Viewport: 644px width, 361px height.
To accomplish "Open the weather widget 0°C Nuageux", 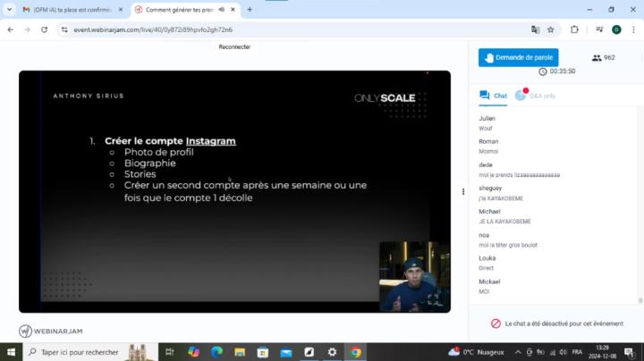I will click(477, 352).
